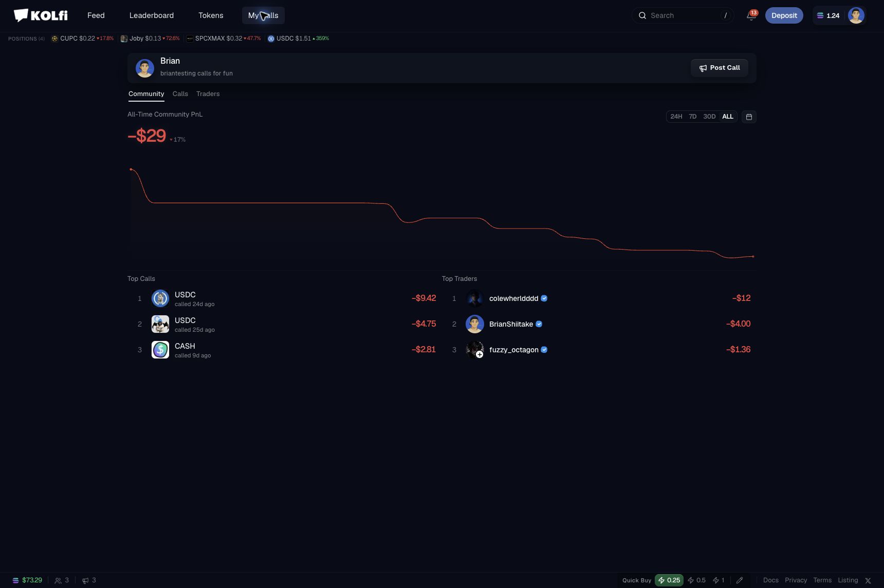Edit quick buy amounts pencil icon

(x=740, y=580)
